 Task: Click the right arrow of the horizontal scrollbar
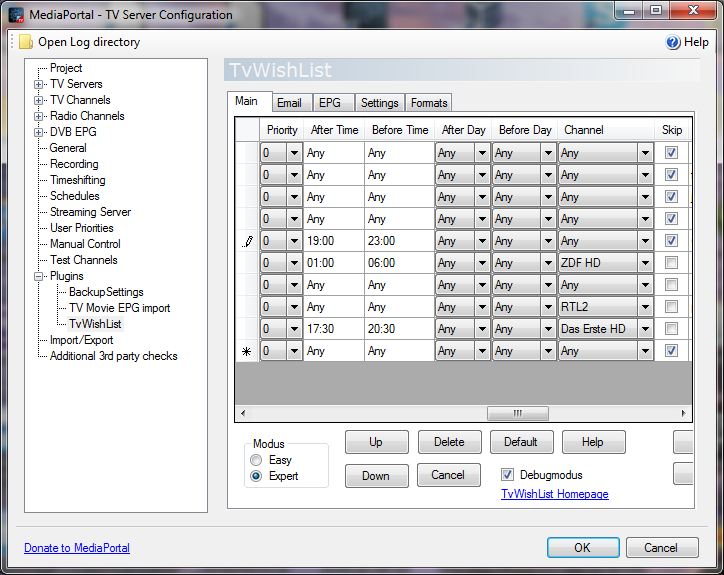(x=682, y=413)
